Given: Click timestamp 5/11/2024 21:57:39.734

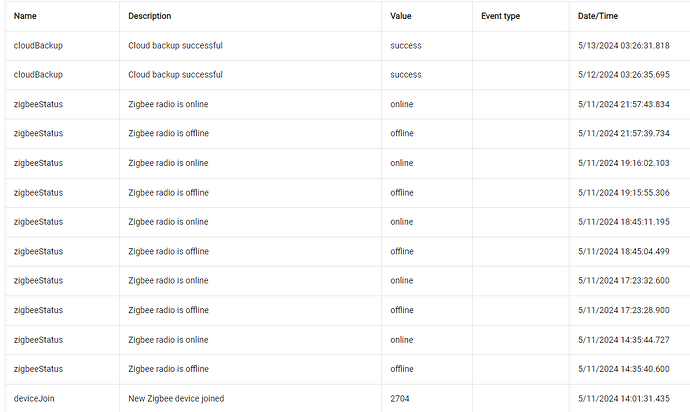Looking at the screenshot, I should pos(624,133).
